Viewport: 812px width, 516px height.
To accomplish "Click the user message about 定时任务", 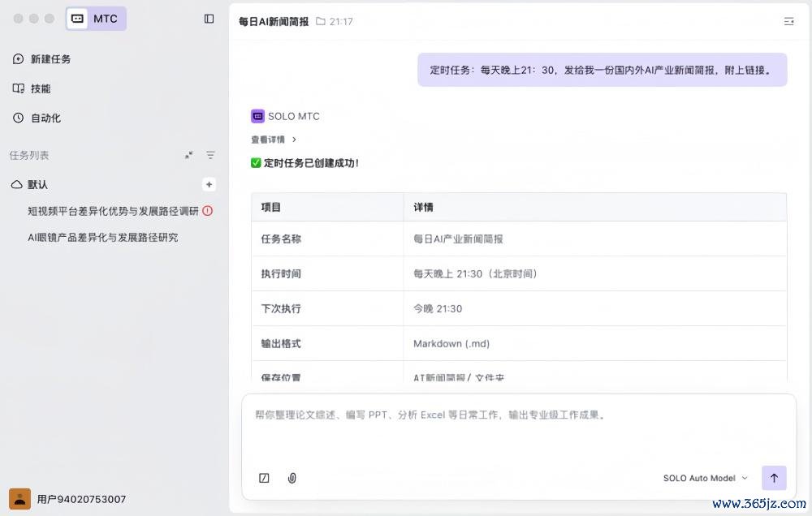I will (603, 70).
